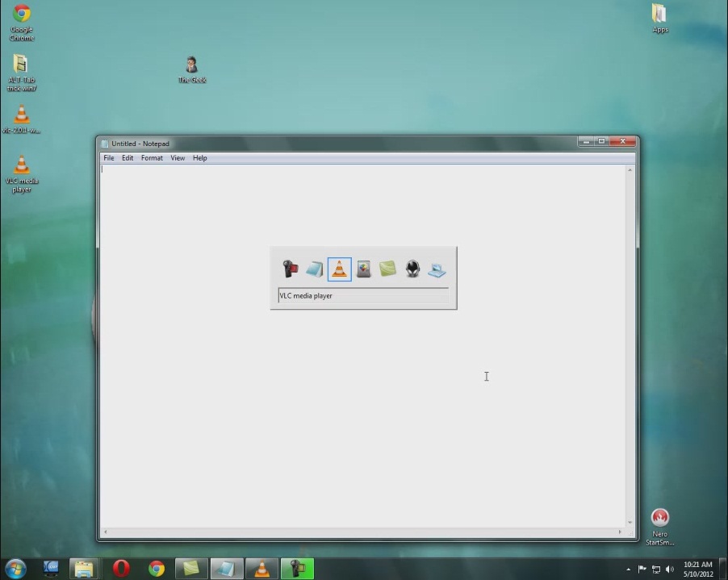Expand the hidden tray icons arrow

coord(627,569)
